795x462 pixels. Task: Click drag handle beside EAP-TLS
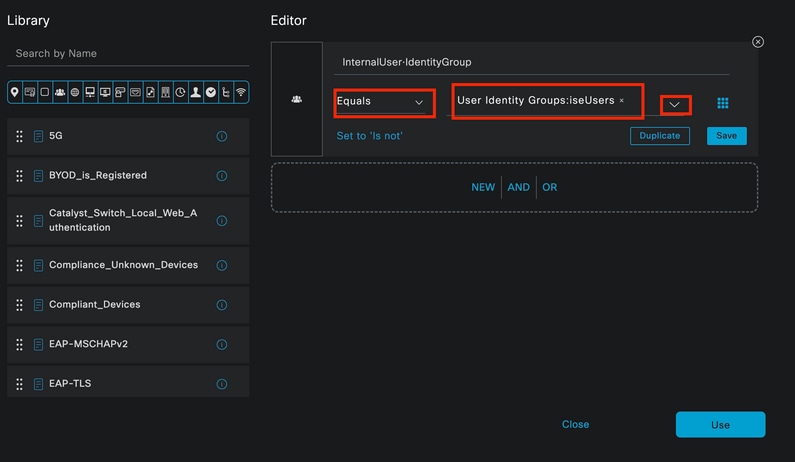click(19, 384)
